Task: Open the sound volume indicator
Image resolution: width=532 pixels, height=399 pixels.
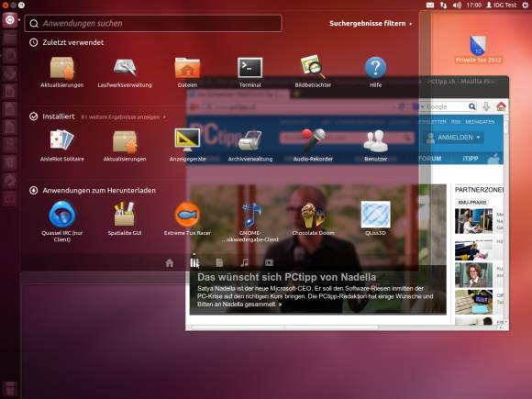Action: (x=457, y=6)
